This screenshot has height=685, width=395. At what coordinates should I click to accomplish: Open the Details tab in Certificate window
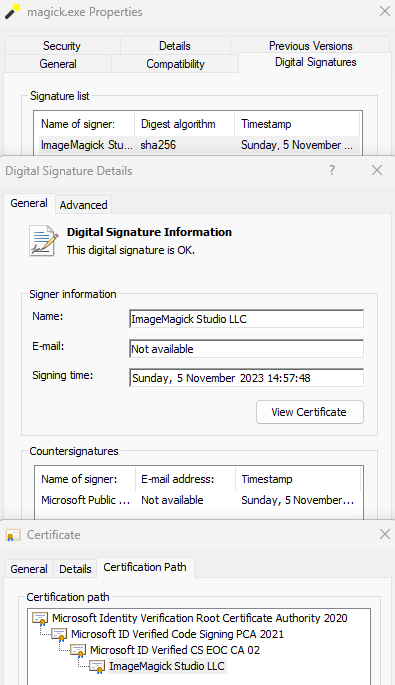75,569
